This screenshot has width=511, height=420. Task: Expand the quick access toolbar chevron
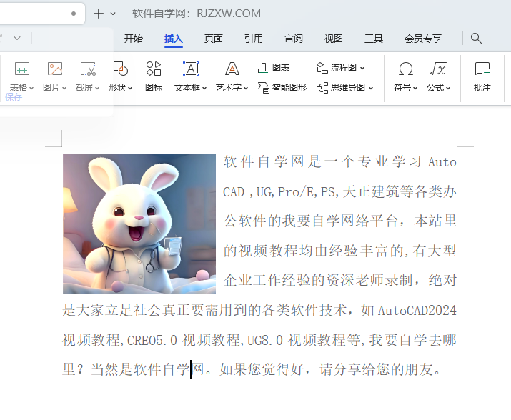17,38
